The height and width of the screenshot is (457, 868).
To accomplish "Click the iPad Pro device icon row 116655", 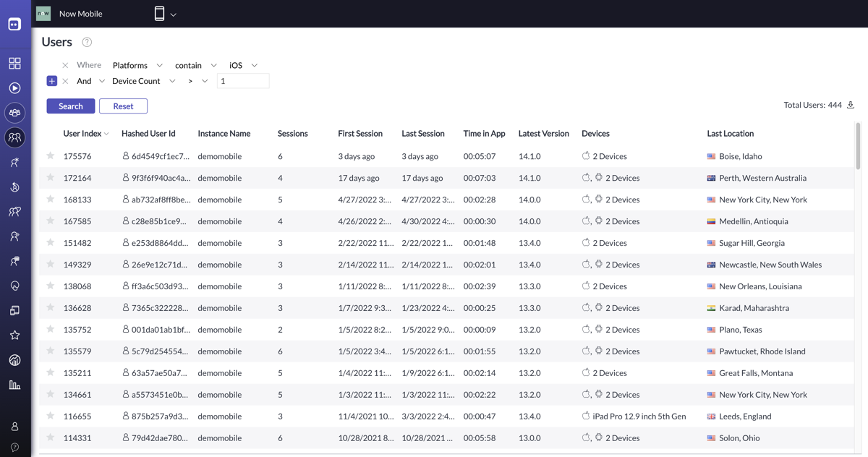I will click(586, 417).
